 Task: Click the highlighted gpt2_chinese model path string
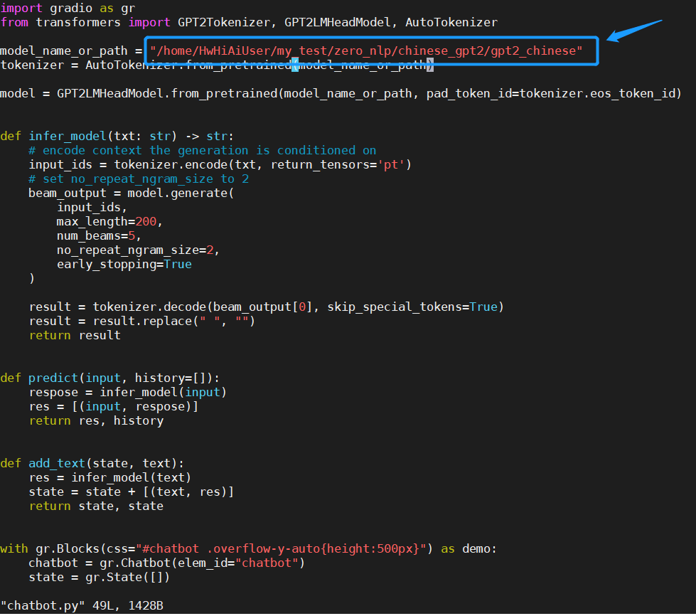[x=366, y=51]
